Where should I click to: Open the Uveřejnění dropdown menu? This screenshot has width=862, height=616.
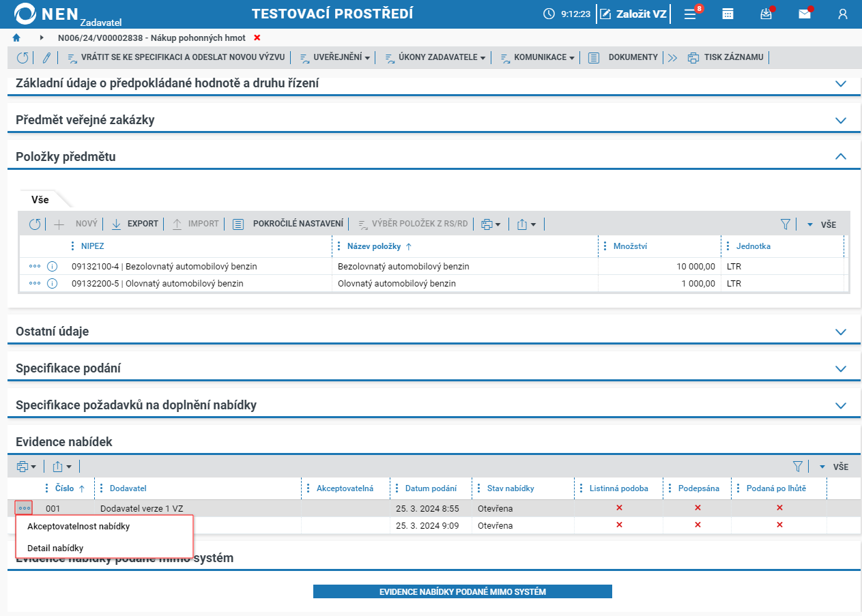coord(334,58)
